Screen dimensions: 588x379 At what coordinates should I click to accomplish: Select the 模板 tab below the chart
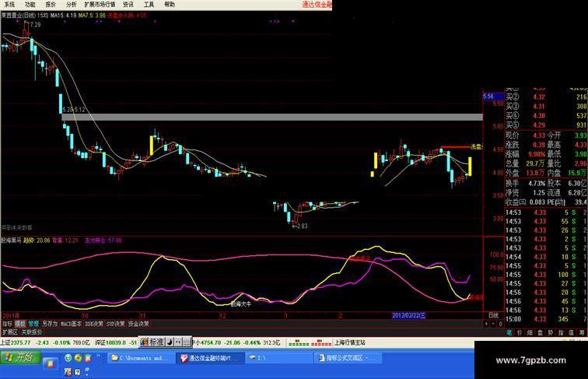click(20, 324)
